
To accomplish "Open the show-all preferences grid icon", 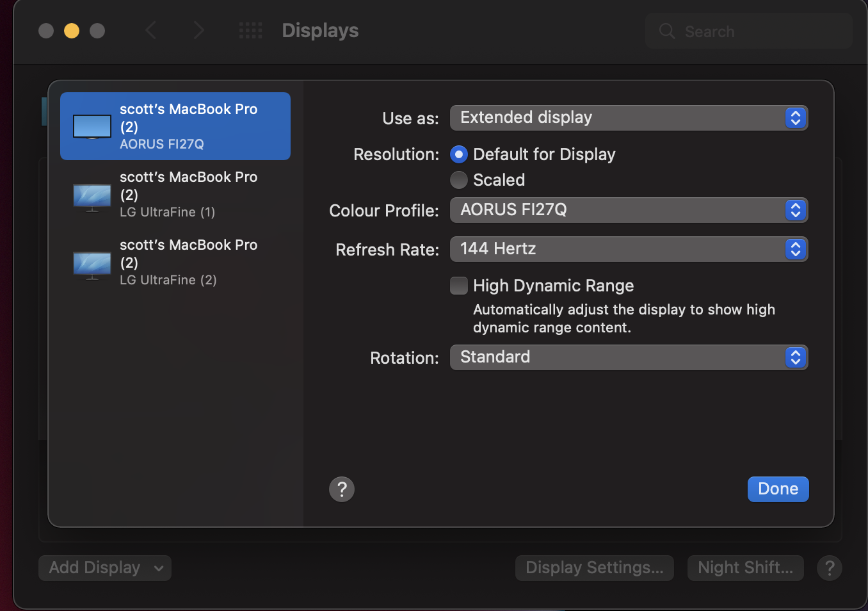I will [250, 30].
